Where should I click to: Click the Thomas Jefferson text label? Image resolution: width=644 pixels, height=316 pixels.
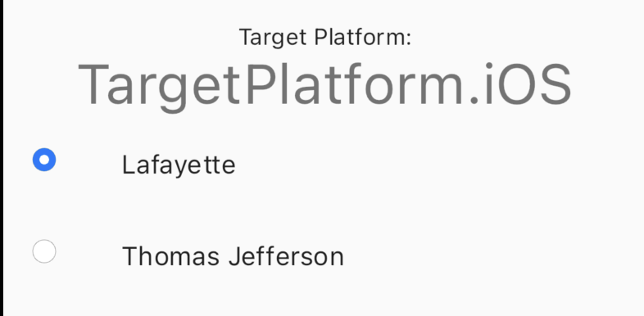233,256
